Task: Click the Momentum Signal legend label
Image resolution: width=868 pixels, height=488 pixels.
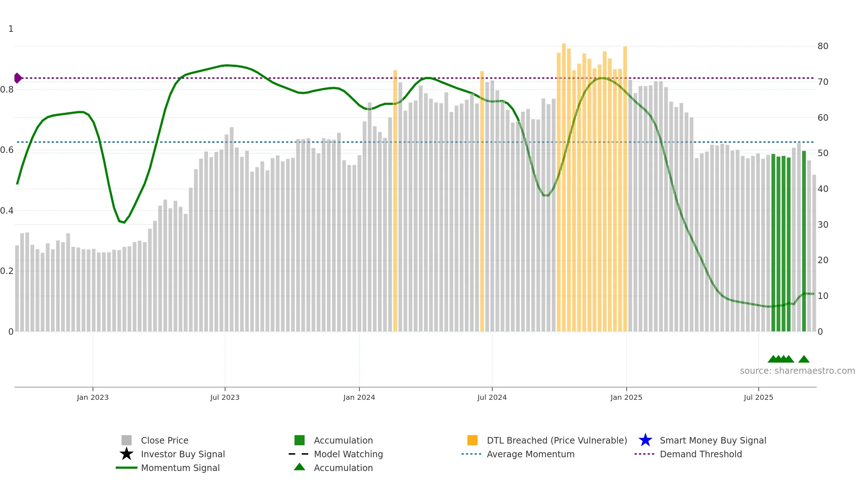Action: (180, 468)
